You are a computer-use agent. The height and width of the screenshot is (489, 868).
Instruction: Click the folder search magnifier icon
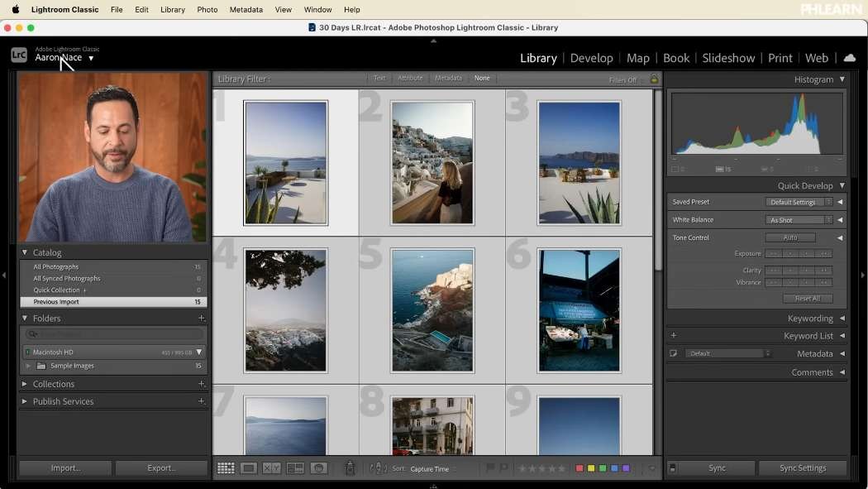click(x=33, y=334)
